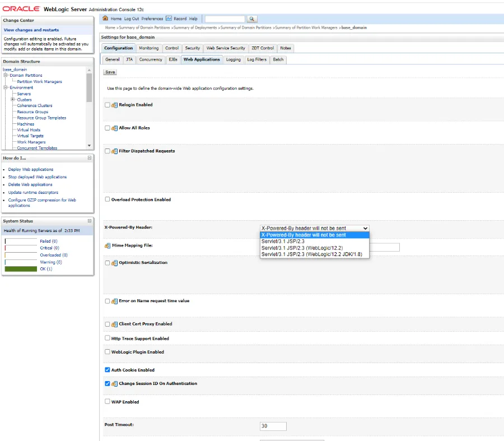Enable WebLogic Plugin Enabled checkbox
The width and height of the screenshot is (504, 441).
(108, 352)
